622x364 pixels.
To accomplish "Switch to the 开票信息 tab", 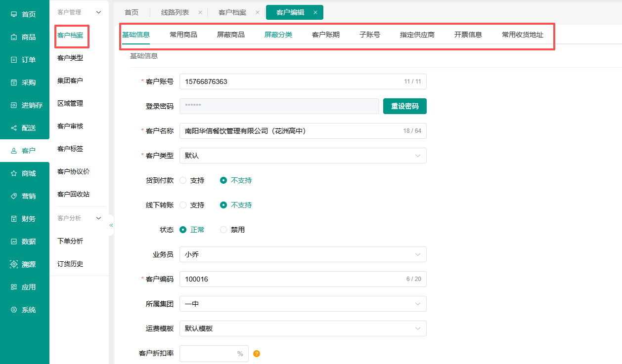I will [x=468, y=35].
